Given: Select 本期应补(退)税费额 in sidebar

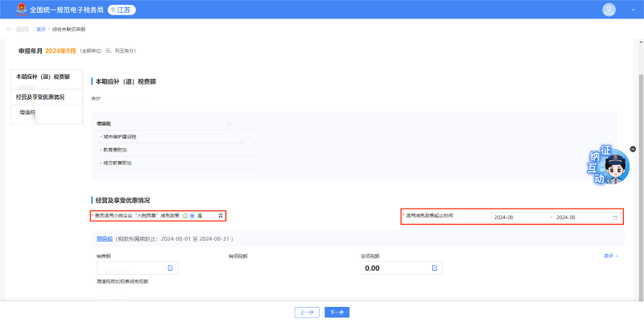Looking at the screenshot, I should (x=47, y=79).
